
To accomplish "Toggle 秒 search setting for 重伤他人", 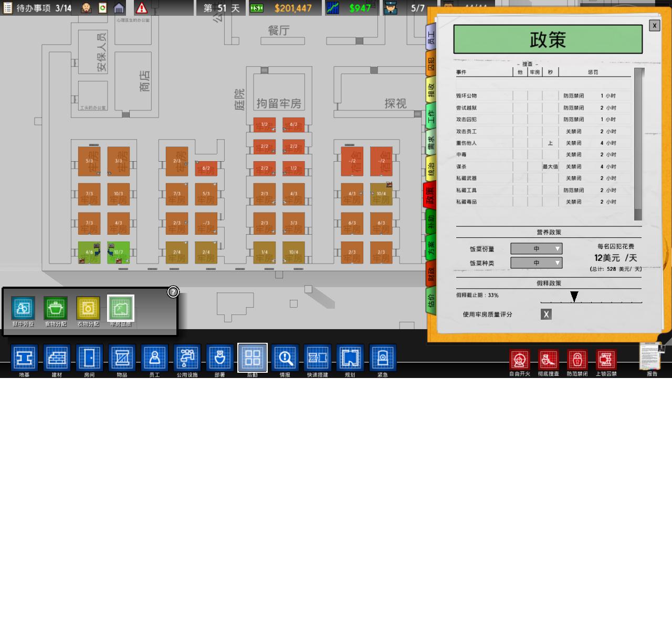I will point(550,143).
